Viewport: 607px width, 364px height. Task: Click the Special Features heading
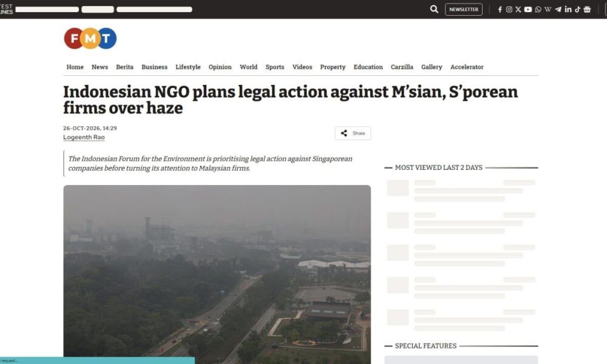(426, 346)
